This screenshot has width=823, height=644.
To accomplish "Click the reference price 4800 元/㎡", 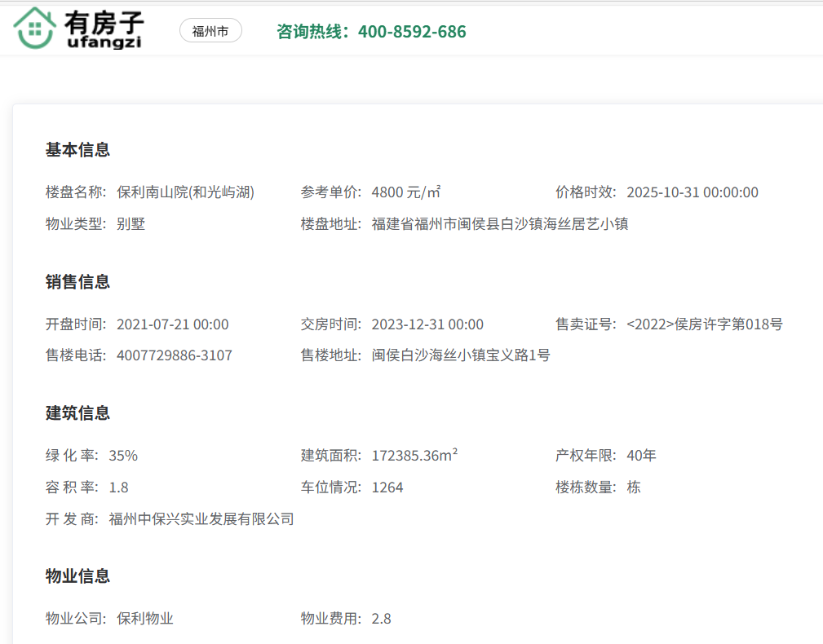I will (405, 192).
